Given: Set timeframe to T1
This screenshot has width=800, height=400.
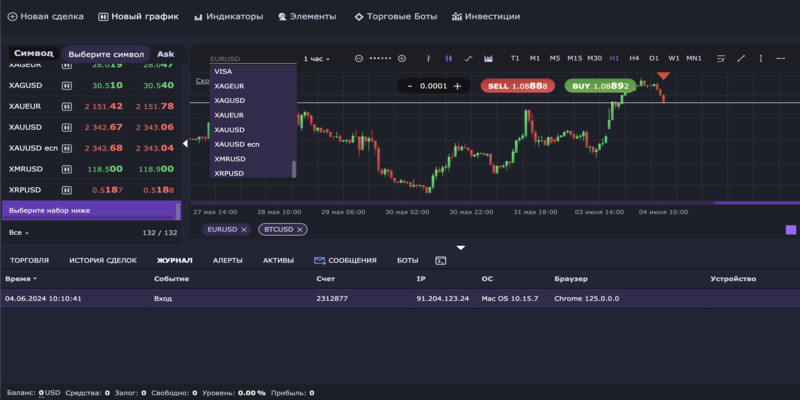Looking at the screenshot, I should coord(515,59).
